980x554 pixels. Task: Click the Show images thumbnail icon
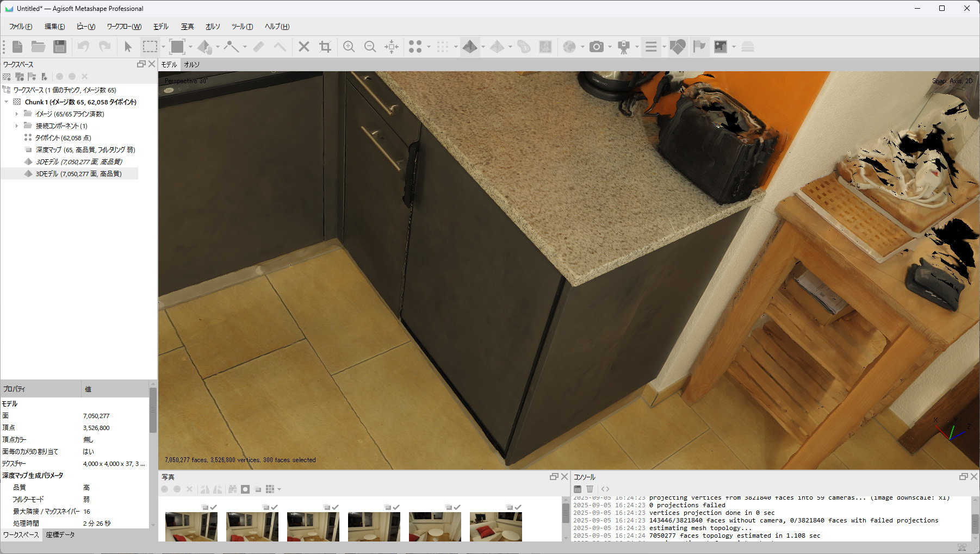[721, 47]
